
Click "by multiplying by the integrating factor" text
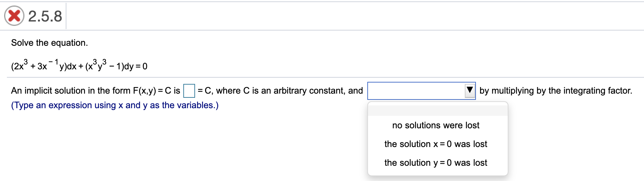(x=555, y=90)
